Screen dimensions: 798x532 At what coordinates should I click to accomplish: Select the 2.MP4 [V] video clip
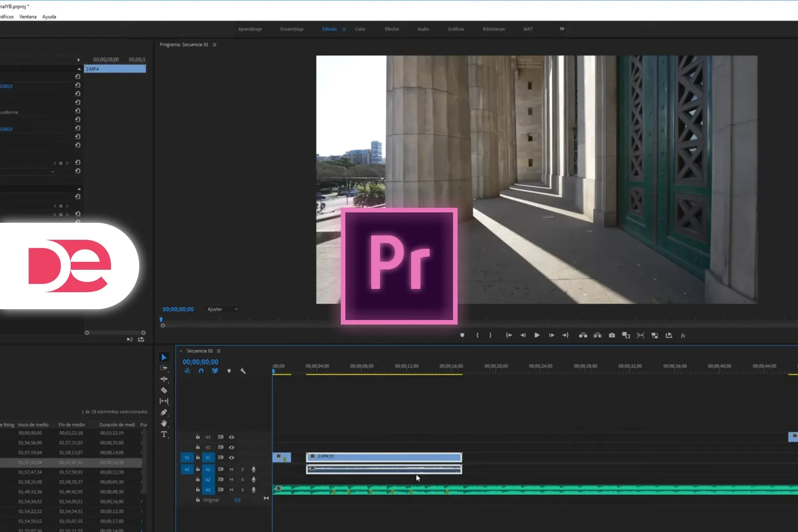pyautogui.click(x=384, y=457)
